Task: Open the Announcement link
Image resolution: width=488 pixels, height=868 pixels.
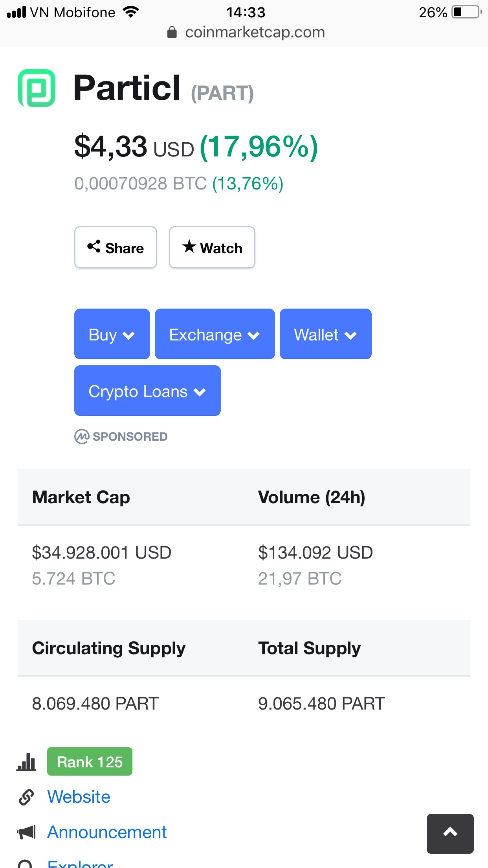Action: (107, 832)
